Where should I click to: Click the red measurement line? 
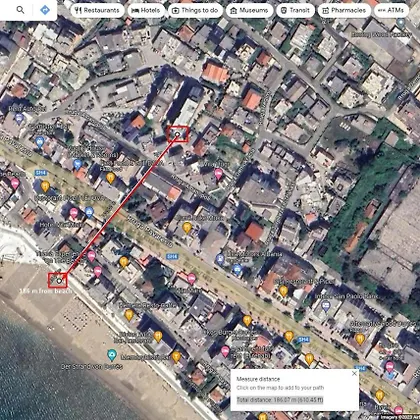tap(118, 207)
